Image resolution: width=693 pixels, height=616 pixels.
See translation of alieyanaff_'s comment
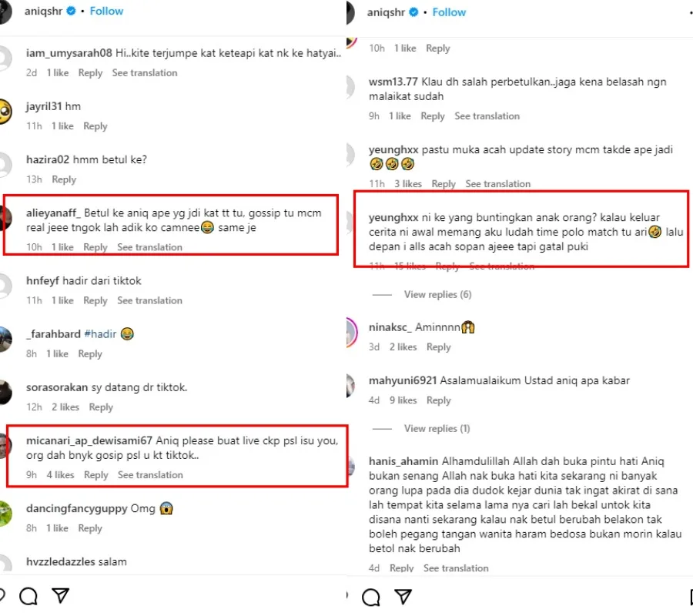[x=149, y=247]
